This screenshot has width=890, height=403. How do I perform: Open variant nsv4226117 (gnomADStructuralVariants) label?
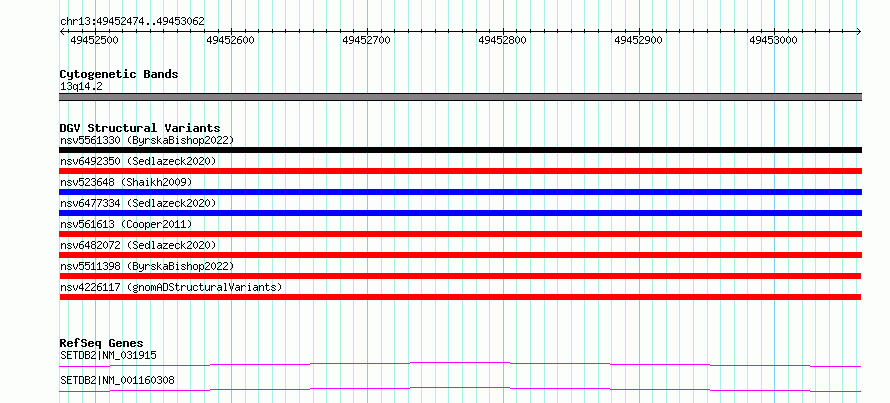coord(171,287)
